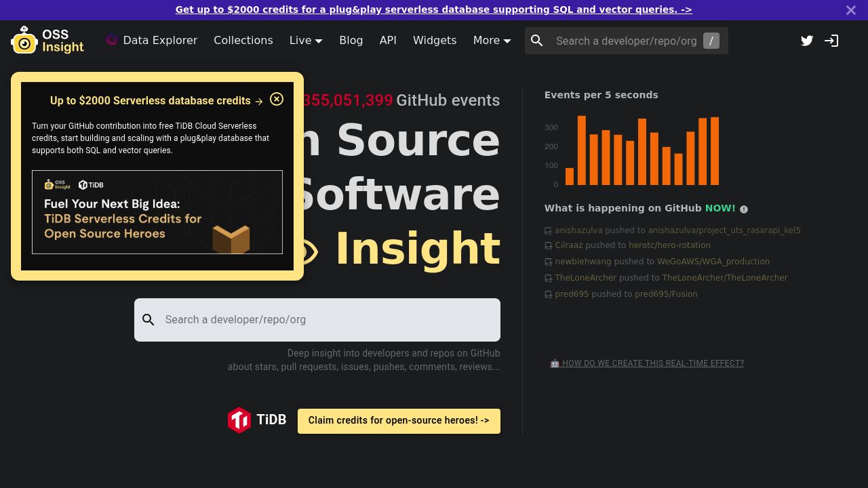Click the Data Explorer purple icon

coord(112,40)
